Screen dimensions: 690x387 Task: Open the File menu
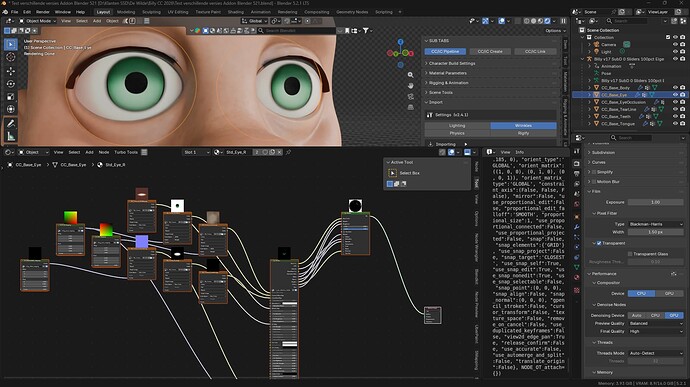[15, 12]
